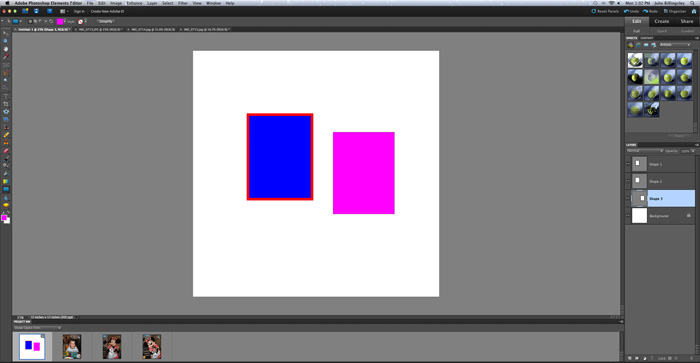This screenshot has width=700, height=363.
Task: Open the layer blend mode dropdown
Action: tap(645, 151)
